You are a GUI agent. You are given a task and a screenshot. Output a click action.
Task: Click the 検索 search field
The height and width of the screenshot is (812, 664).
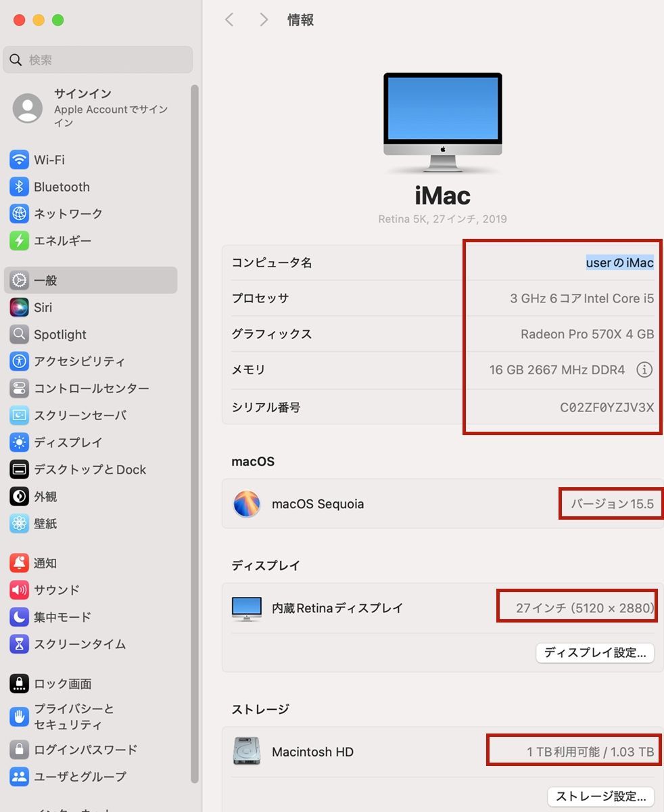click(98, 60)
